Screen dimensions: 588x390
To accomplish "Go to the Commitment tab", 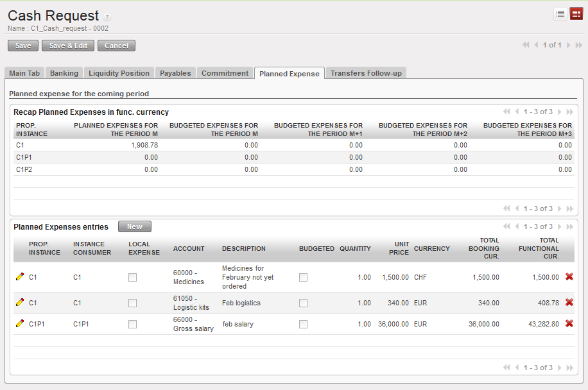I will click(x=225, y=73).
